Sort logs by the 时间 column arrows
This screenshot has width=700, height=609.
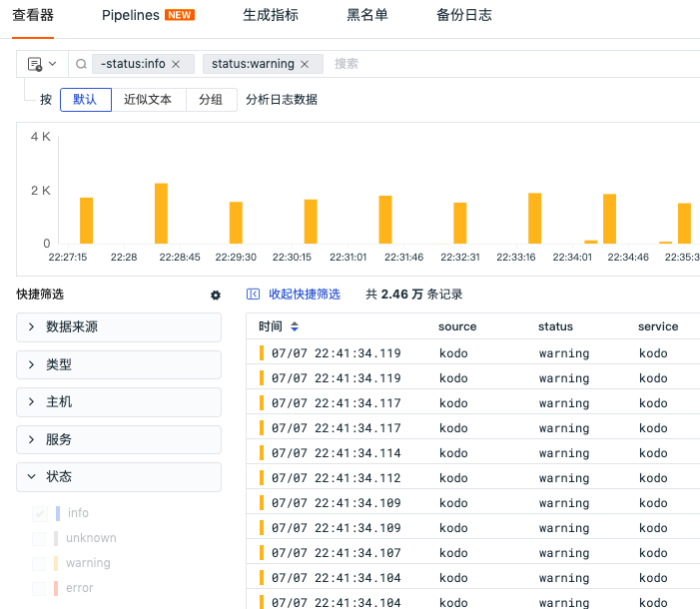(x=295, y=326)
